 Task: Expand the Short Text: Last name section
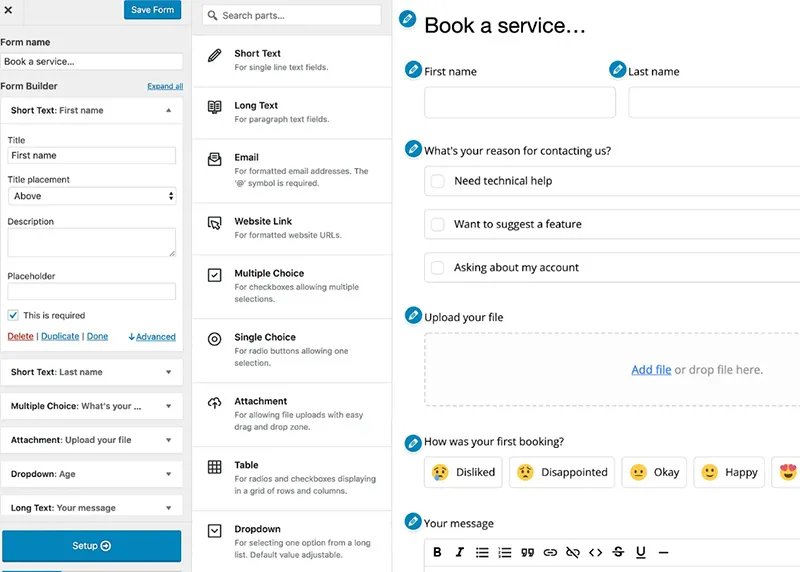[x=91, y=372]
